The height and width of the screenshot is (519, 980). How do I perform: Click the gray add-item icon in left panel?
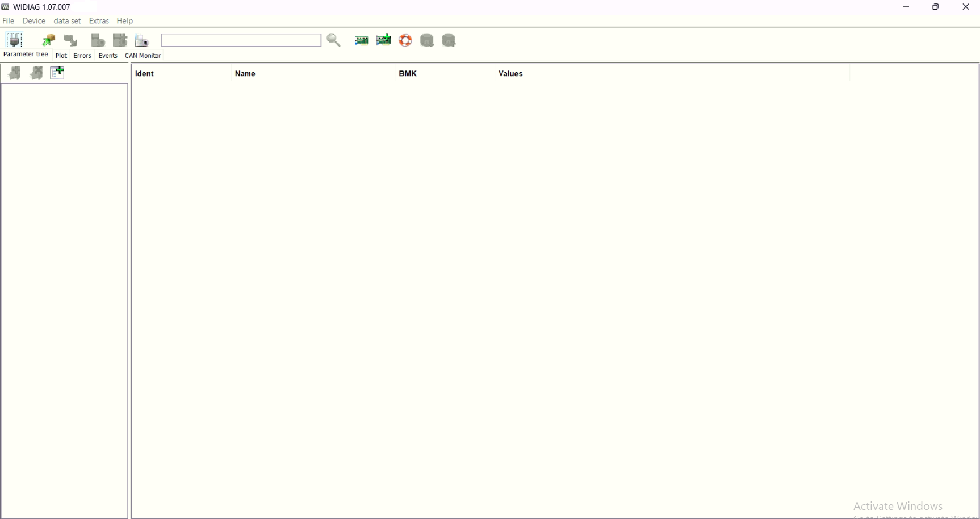tap(15, 73)
